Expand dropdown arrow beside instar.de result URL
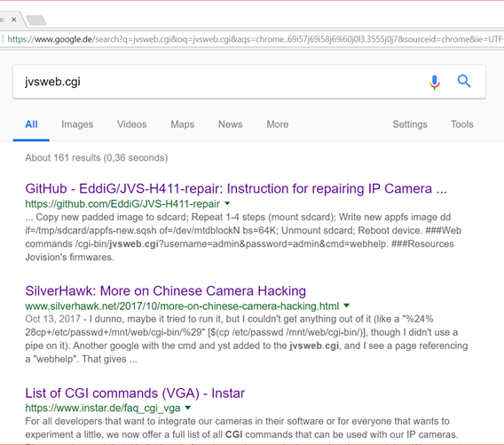The width and height of the screenshot is (504, 445). 188,408
